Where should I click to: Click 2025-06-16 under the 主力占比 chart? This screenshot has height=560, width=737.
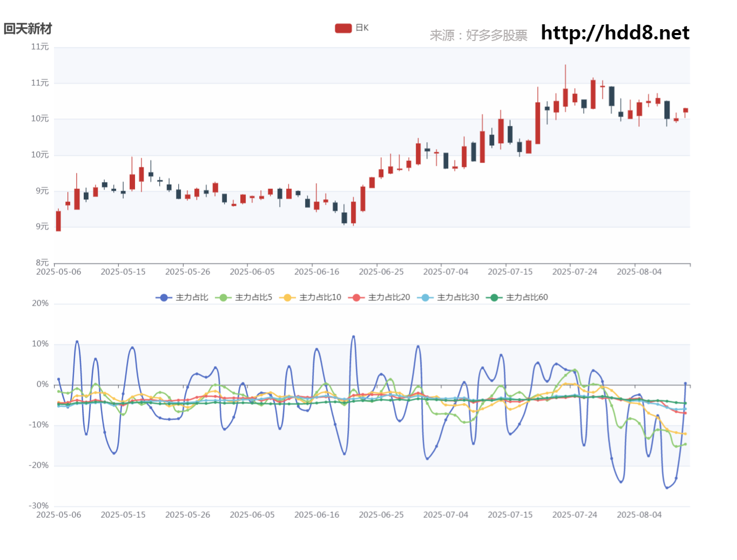point(317,515)
